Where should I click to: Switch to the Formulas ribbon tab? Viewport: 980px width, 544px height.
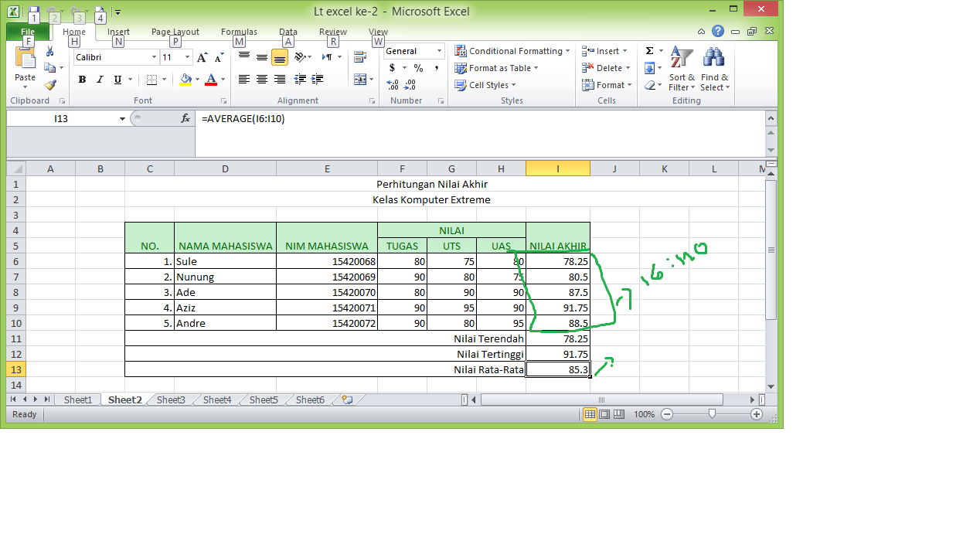239,32
